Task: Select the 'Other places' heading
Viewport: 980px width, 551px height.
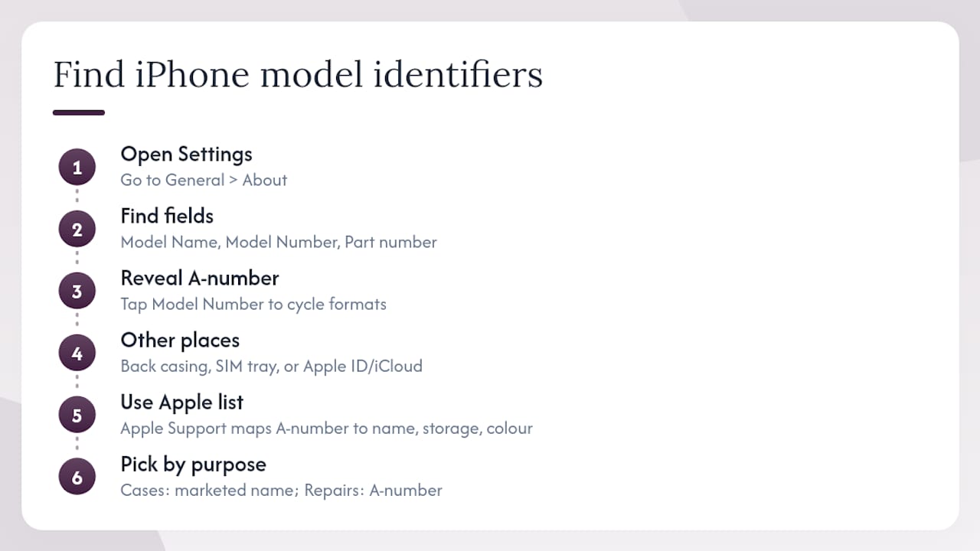Action: 180,340
